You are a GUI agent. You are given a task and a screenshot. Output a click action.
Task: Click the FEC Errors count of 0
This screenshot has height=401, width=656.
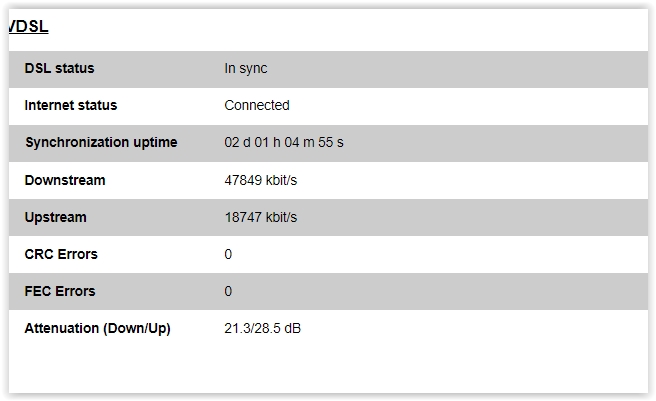(x=228, y=291)
